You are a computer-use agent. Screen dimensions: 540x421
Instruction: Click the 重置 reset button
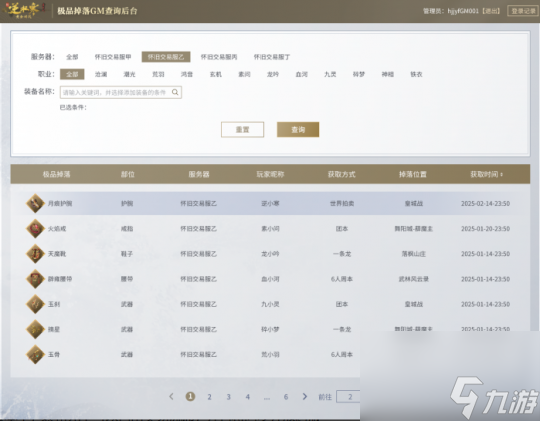pos(242,130)
